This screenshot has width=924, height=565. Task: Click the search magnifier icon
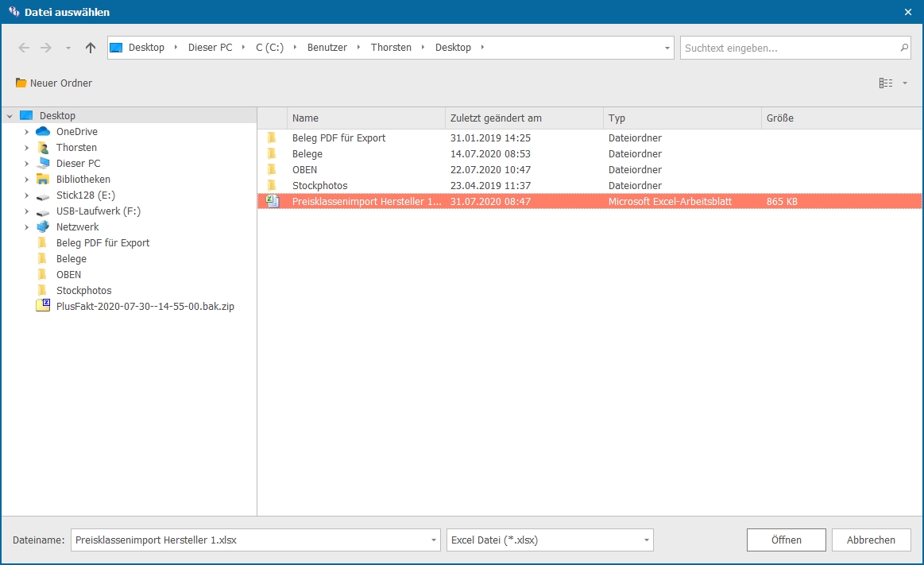click(904, 48)
